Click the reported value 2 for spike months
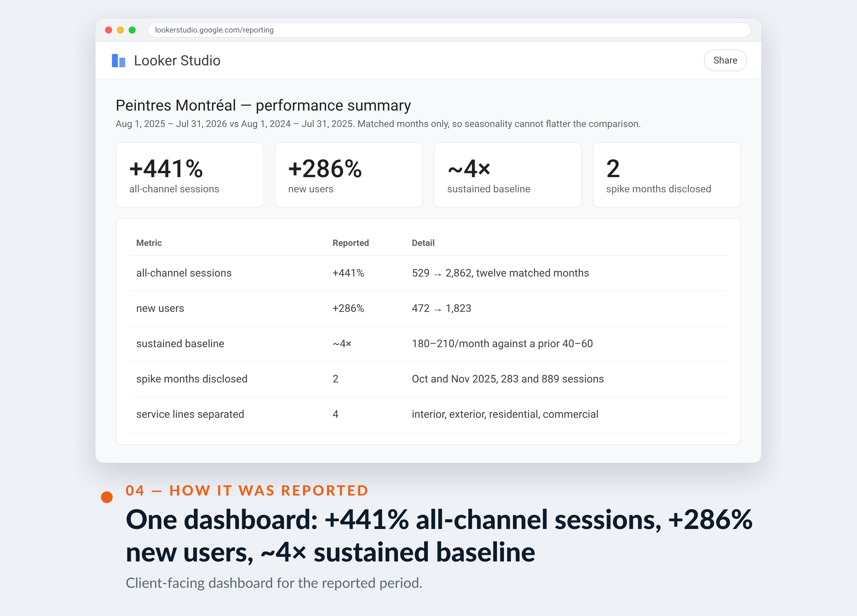The height and width of the screenshot is (616, 857). [x=335, y=379]
